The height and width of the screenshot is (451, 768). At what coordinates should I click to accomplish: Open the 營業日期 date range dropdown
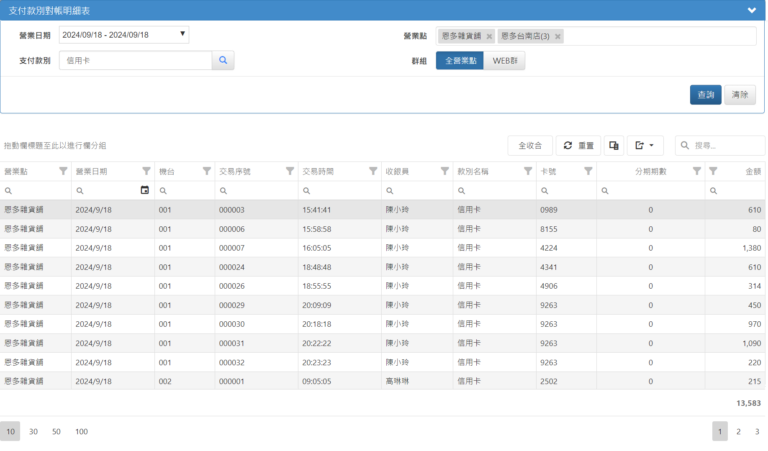[124, 35]
